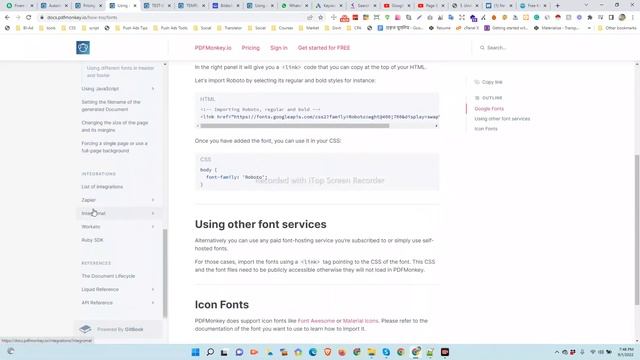
Task: Open the Chrome profile avatar
Action: tap(622, 18)
